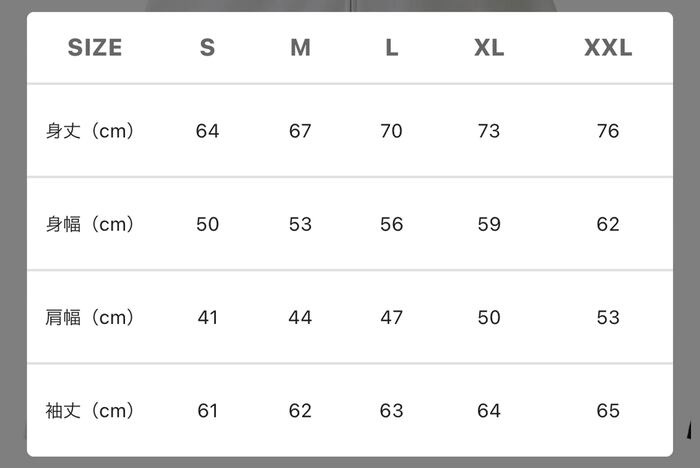Click the 肩幅 value 47 for L
Screen dimensions: 700x468
(392, 318)
